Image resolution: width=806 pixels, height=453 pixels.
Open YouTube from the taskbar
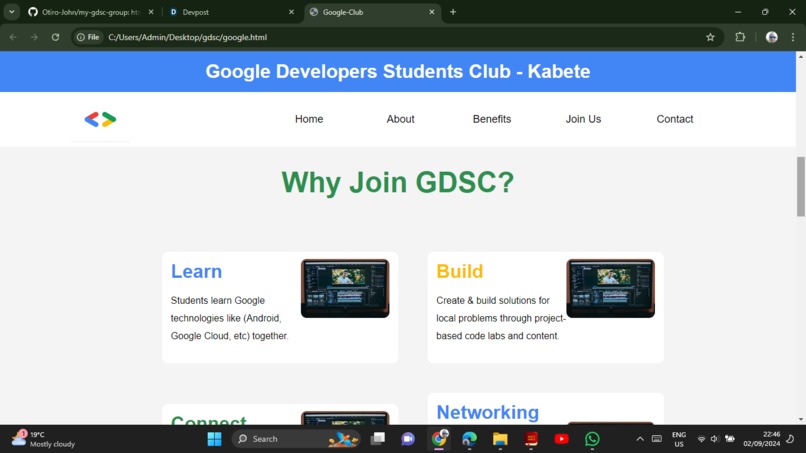561,439
